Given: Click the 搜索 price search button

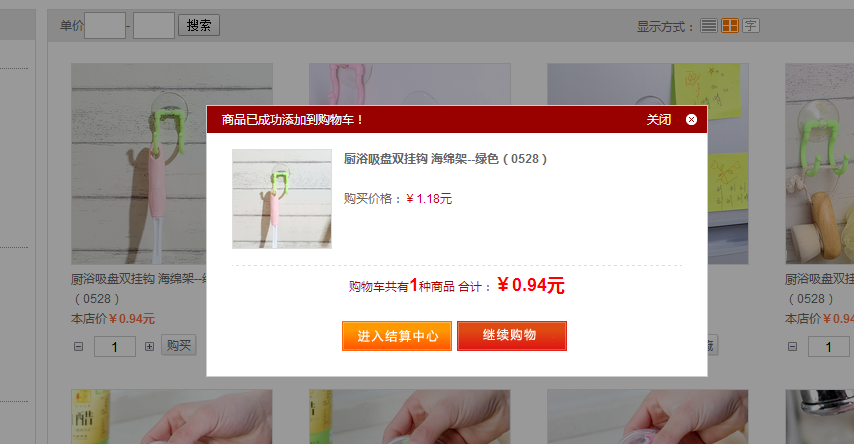Looking at the screenshot, I should pyautogui.click(x=199, y=25).
